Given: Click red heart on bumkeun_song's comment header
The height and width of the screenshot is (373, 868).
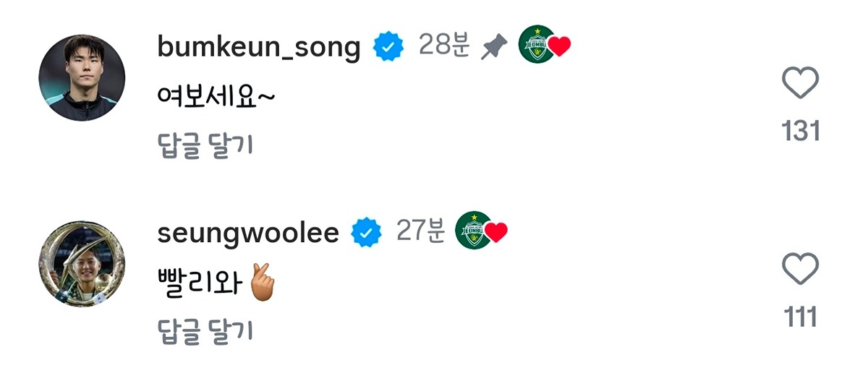Looking at the screenshot, I should [x=559, y=47].
